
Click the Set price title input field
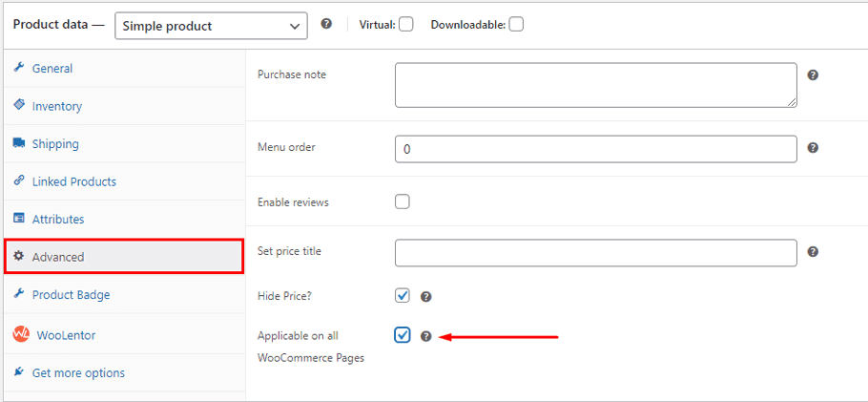[596, 253]
